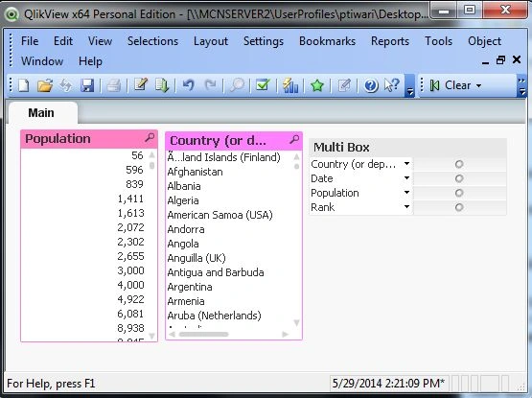Click the Country row indicator circle in Multi Box

point(459,164)
